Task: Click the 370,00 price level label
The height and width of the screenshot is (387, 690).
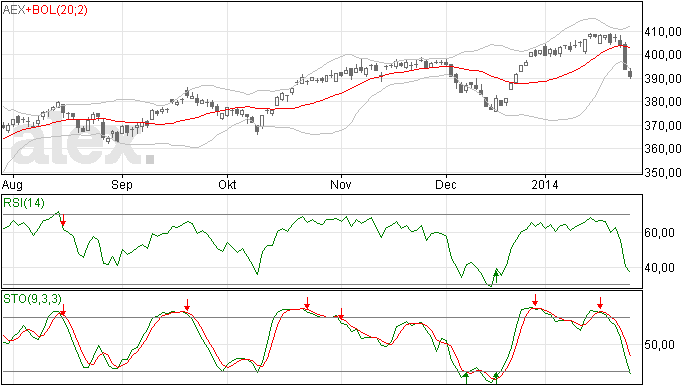Action: (x=663, y=126)
